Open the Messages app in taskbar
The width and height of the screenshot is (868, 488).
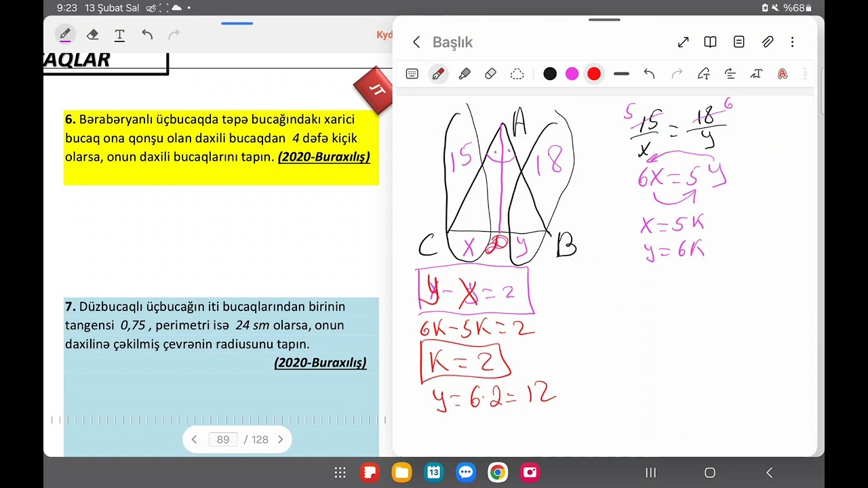coord(466,472)
